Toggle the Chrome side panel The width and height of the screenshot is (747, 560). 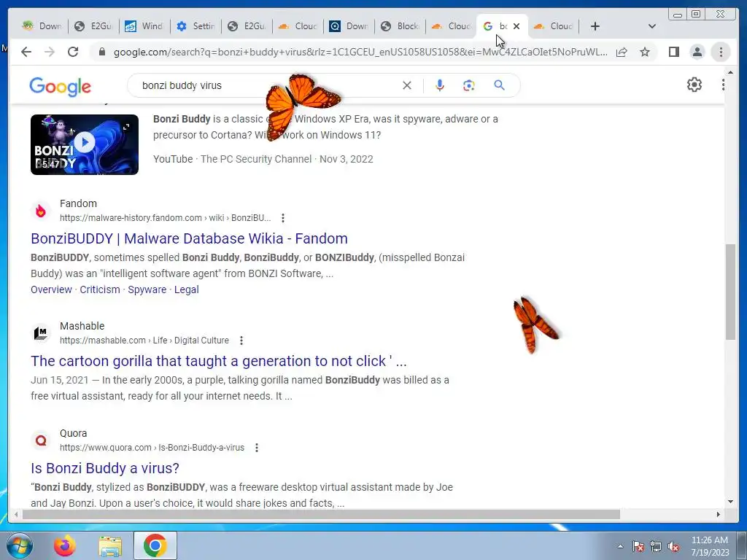coord(673,52)
